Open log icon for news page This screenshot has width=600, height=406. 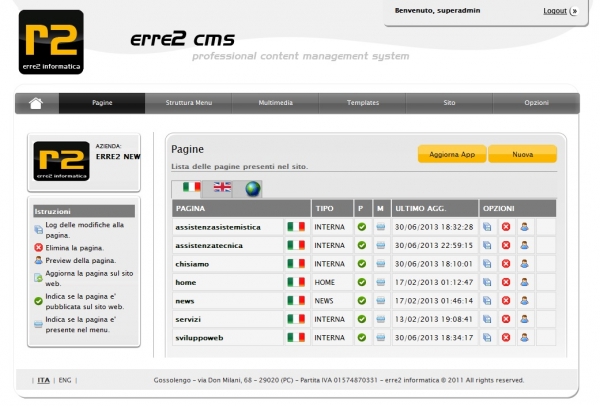(487, 301)
